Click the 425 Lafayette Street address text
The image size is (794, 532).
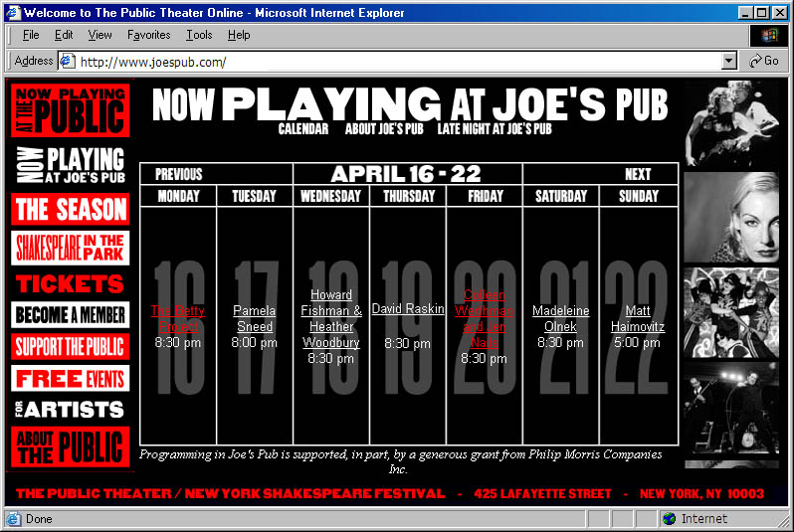coord(542,493)
